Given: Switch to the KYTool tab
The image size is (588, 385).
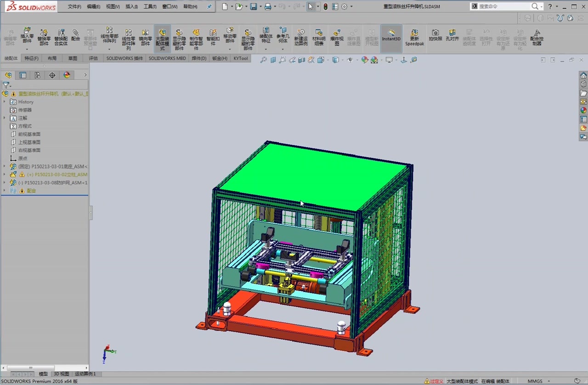Looking at the screenshot, I should click(241, 58).
